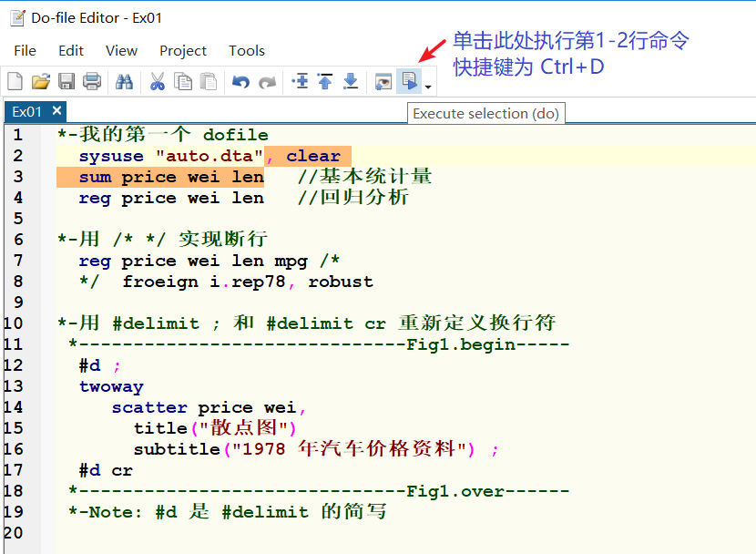The width and height of the screenshot is (756, 554).
Task: Go to next bookmark icon
Action: 351,81
